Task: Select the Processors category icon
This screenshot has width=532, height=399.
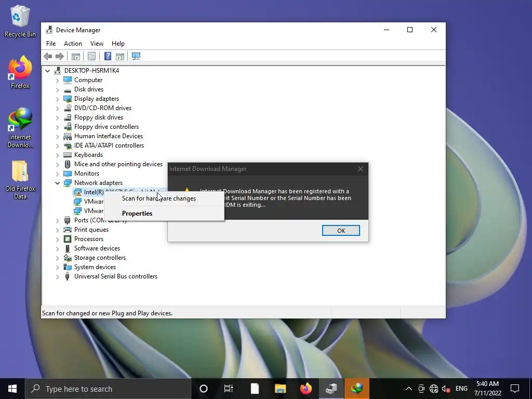Action: point(68,239)
